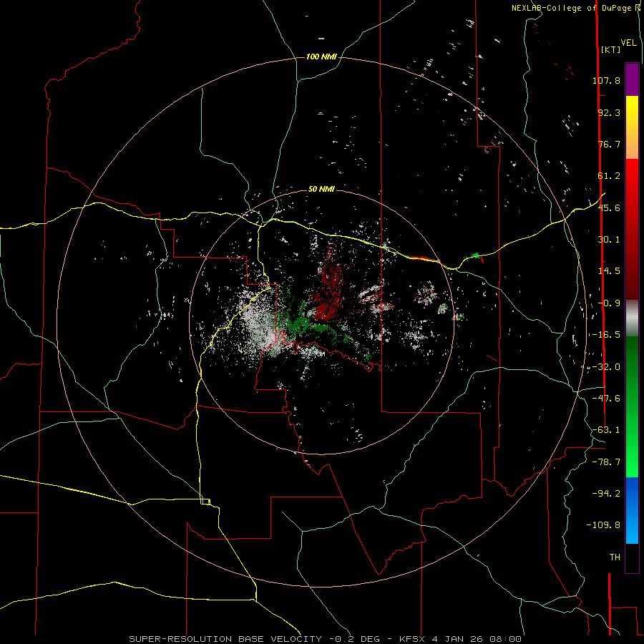
Task: Click the 50 NMI range ring label
Action: tap(321, 189)
